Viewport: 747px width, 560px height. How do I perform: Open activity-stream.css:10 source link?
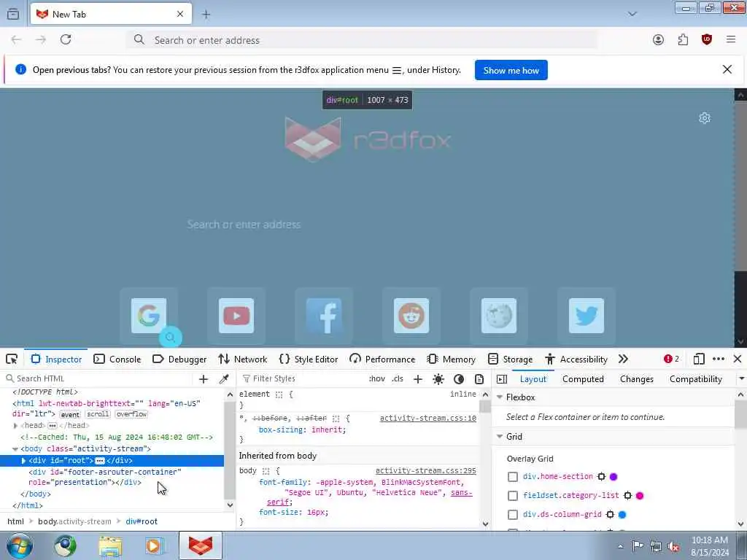coord(427,418)
